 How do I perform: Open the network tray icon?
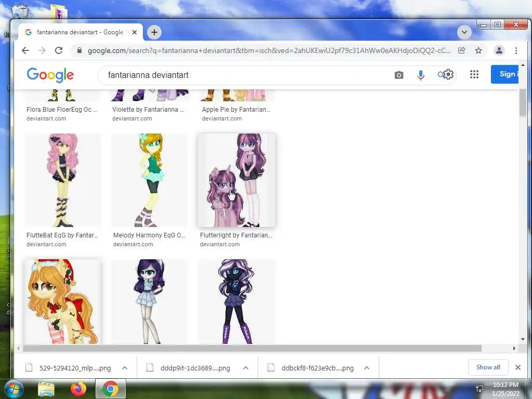[480, 389]
